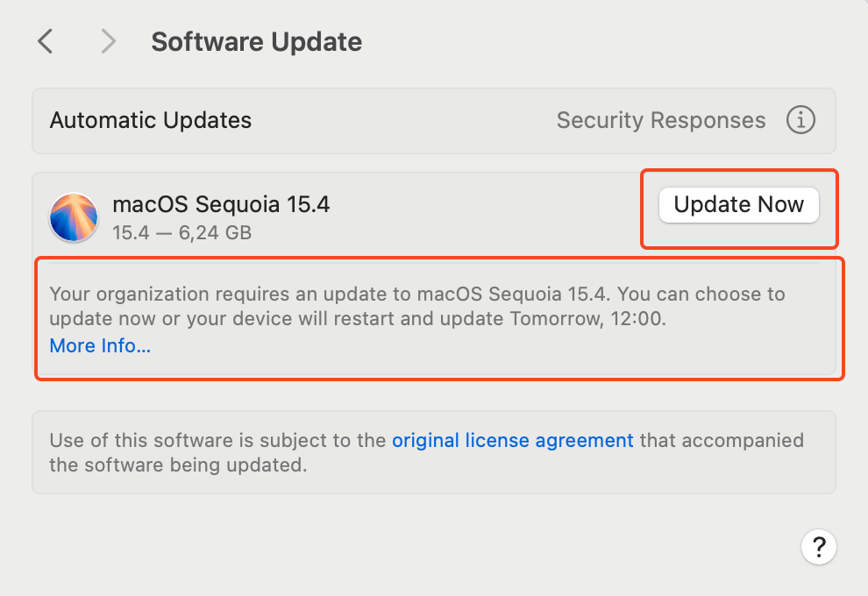Screen dimensions: 868x596
Task: Open the original license agreement link
Action: click(x=512, y=440)
